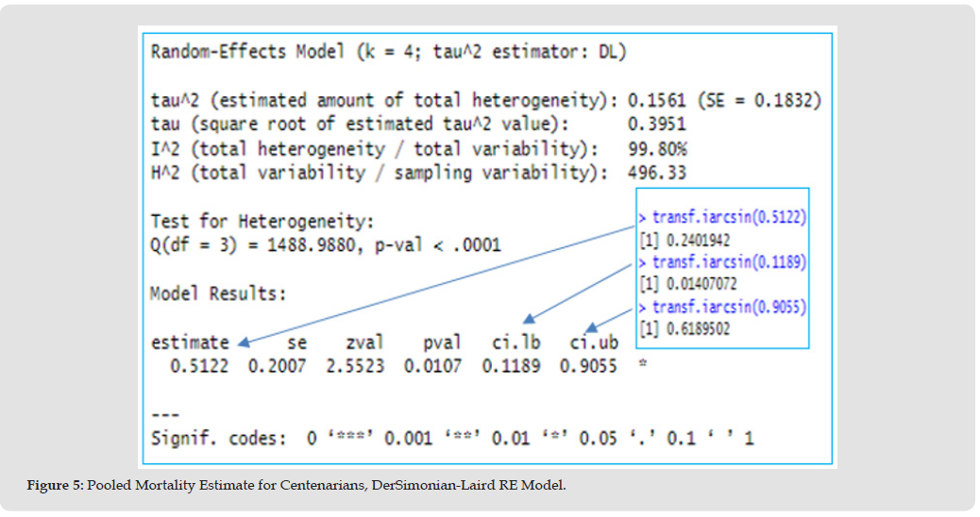Click the Model Results label

tap(217, 293)
